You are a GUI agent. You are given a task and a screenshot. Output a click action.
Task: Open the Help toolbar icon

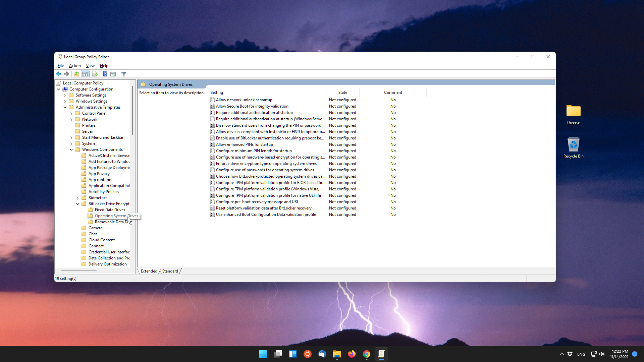pos(105,74)
